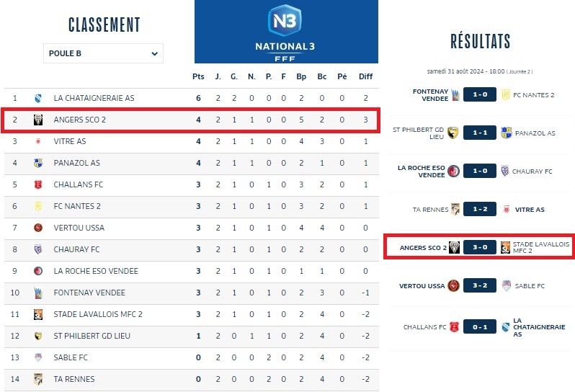Open the Angers SCO 2 3-0 score box
The image size is (575, 392).
480,248
